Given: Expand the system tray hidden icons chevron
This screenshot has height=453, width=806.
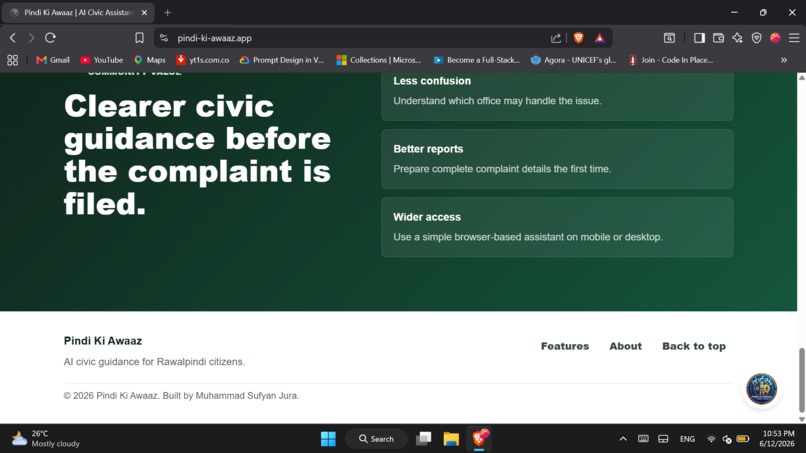Looking at the screenshot, I should click(x=623, y=439).
